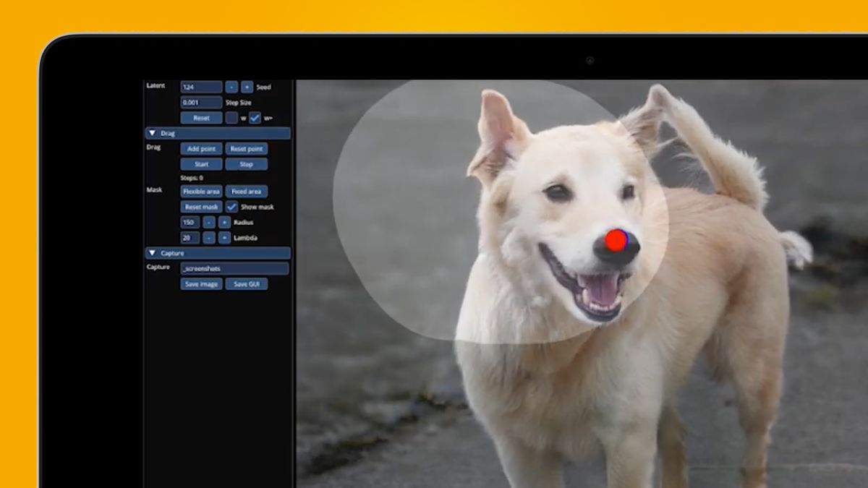Click the red handle point on dog's nose
Viewport: 868px width, 488px height.
616,241
